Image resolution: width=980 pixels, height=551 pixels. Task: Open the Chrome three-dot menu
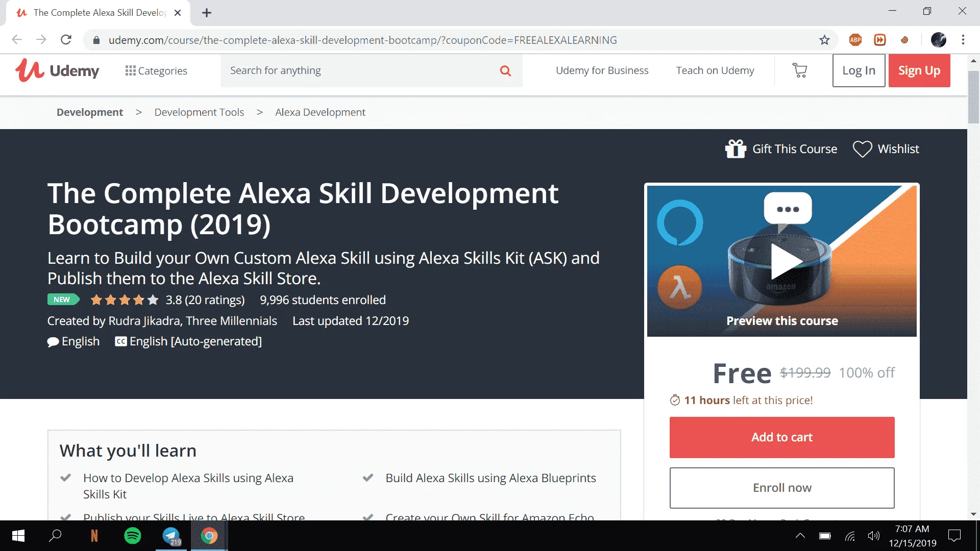tap(963, 40)
